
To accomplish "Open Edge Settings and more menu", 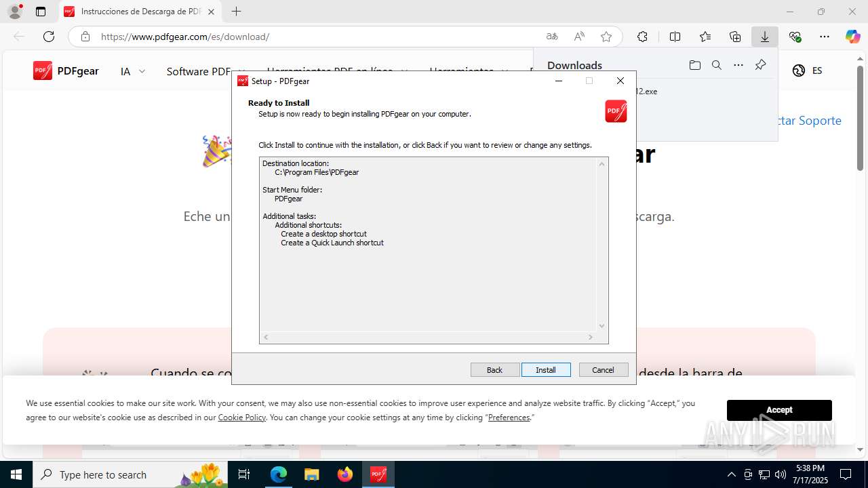I will click(825, 37).
